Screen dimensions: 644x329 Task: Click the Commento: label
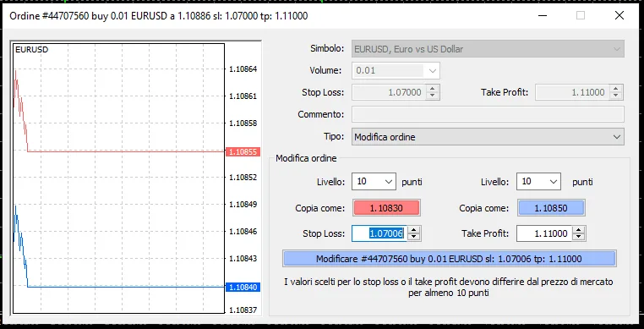[x=321, y=114]
